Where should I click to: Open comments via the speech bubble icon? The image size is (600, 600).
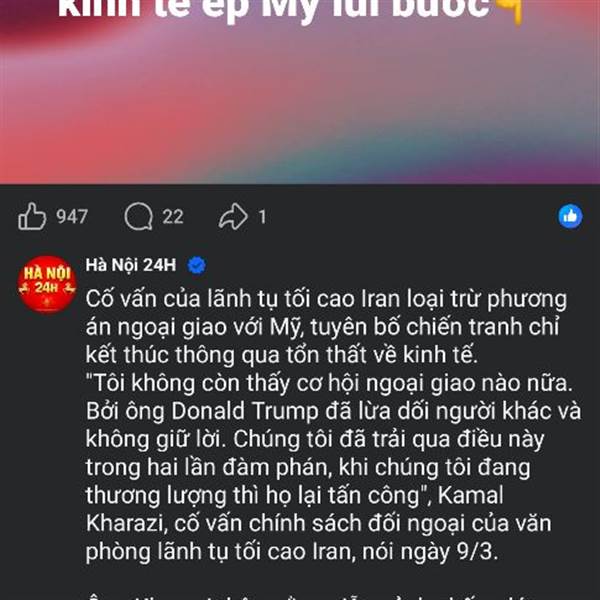click(x=139, y=216)
